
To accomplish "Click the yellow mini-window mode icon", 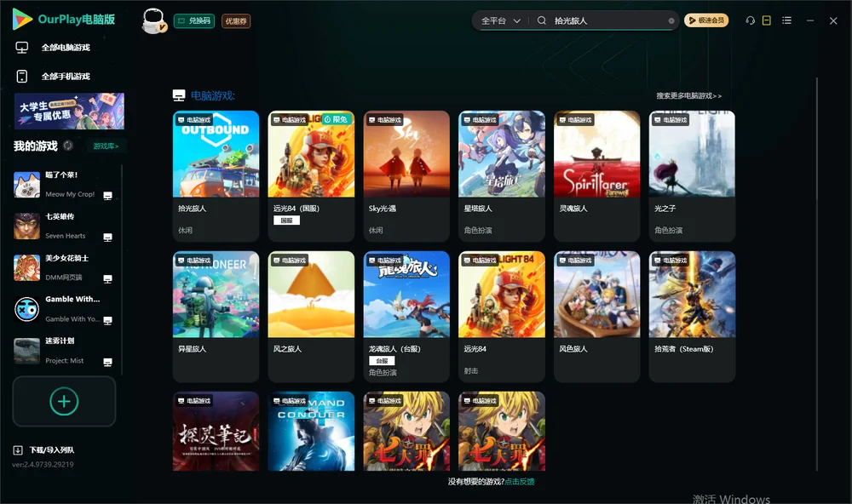I will (x=767, y=20).
